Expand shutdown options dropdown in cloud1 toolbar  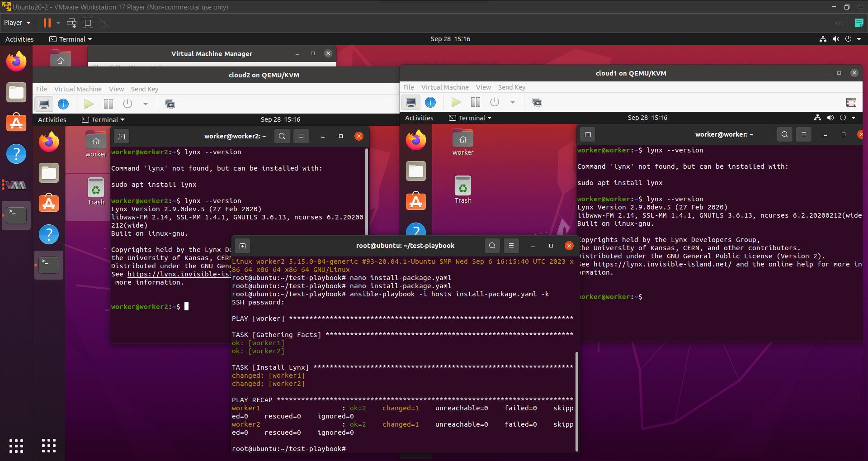pyautogui.click(x=513, y=102)
